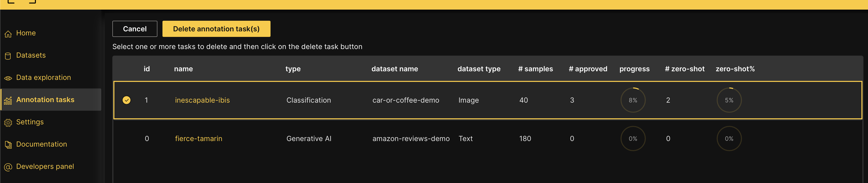
Task: Click the progress column header
Action: tap(634, 69)
